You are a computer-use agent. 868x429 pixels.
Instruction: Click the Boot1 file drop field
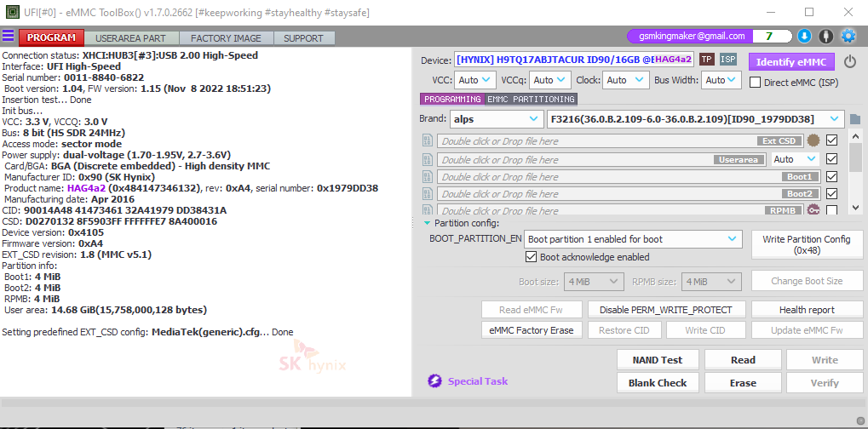point(630,177)
